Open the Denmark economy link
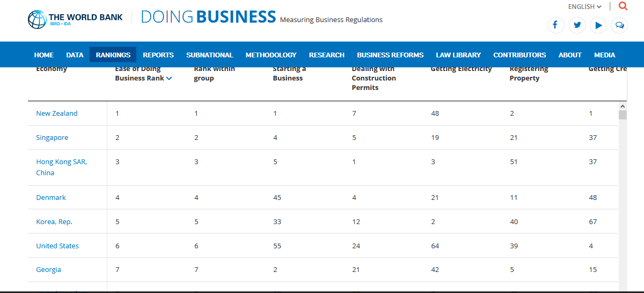 [51, 197]
